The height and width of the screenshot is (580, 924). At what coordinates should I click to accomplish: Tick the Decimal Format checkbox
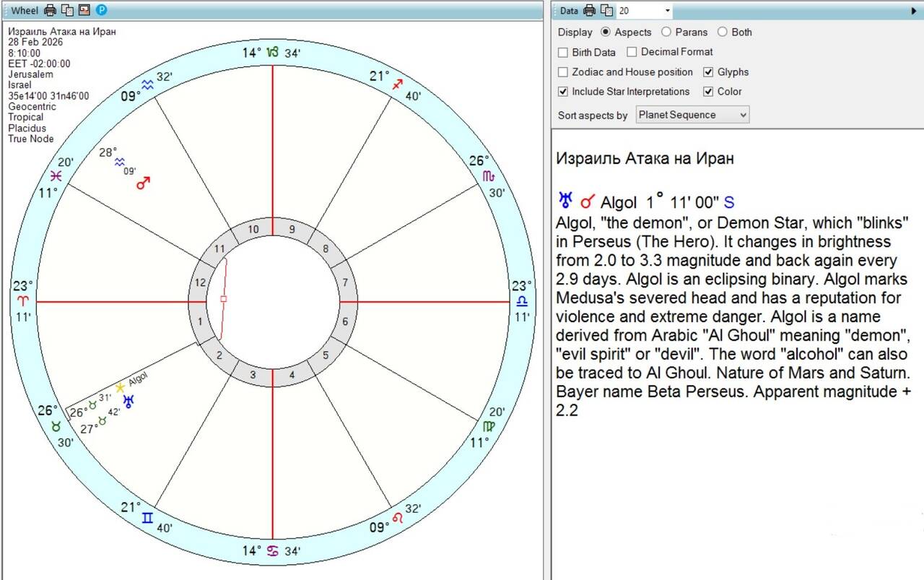[x=632, y=52]
